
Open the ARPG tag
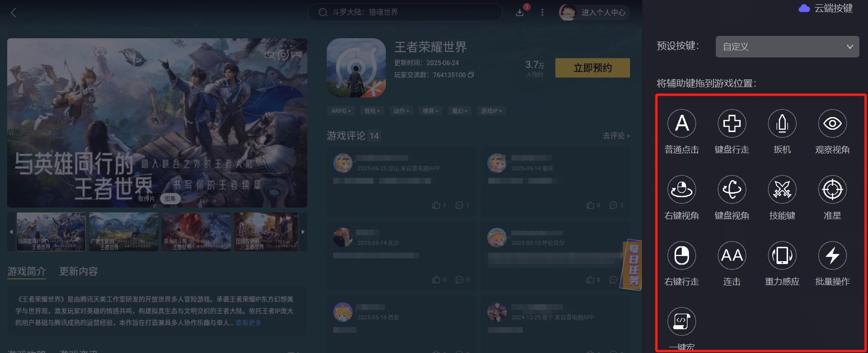(x=341, y=111)
